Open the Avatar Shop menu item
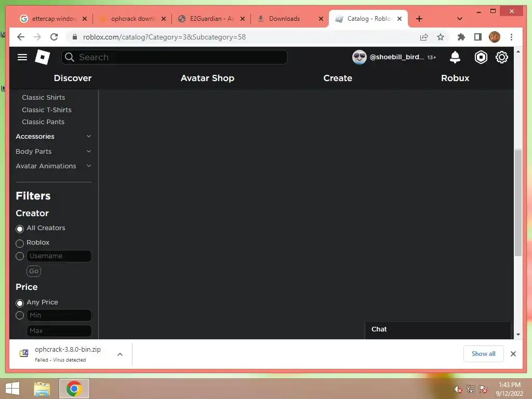This screenshot has height=399, width=532. click(x=207, y=78)
